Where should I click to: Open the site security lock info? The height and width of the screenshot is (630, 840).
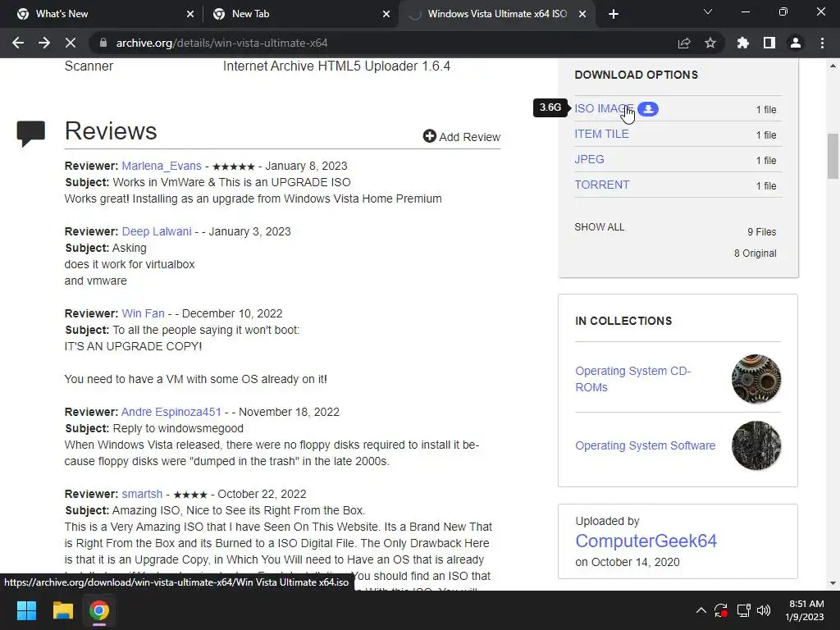coord(103,43)
